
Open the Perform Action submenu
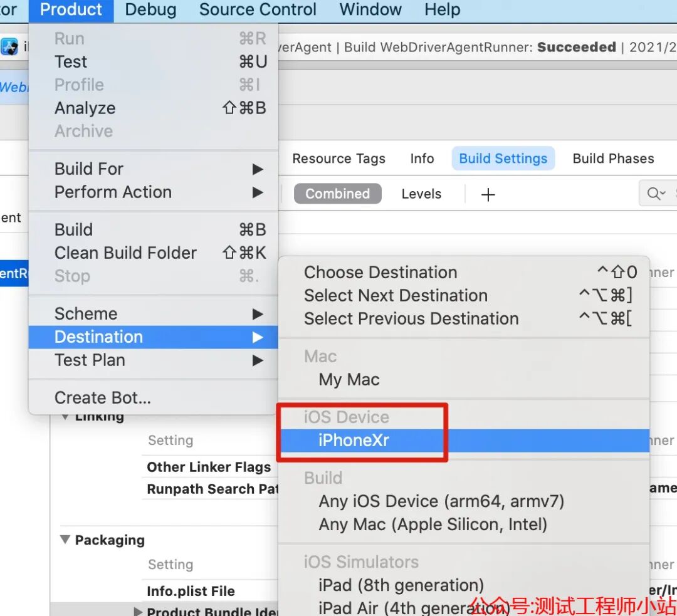tap(154, 192)
